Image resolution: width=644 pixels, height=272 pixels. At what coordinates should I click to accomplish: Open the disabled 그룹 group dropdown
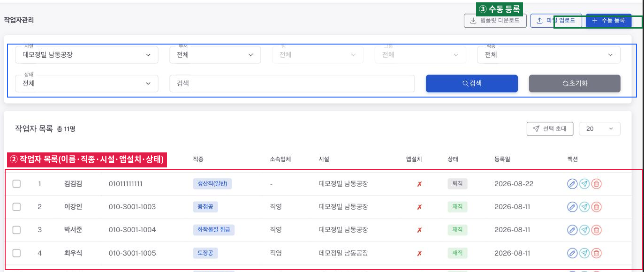(x=420, y=55)
